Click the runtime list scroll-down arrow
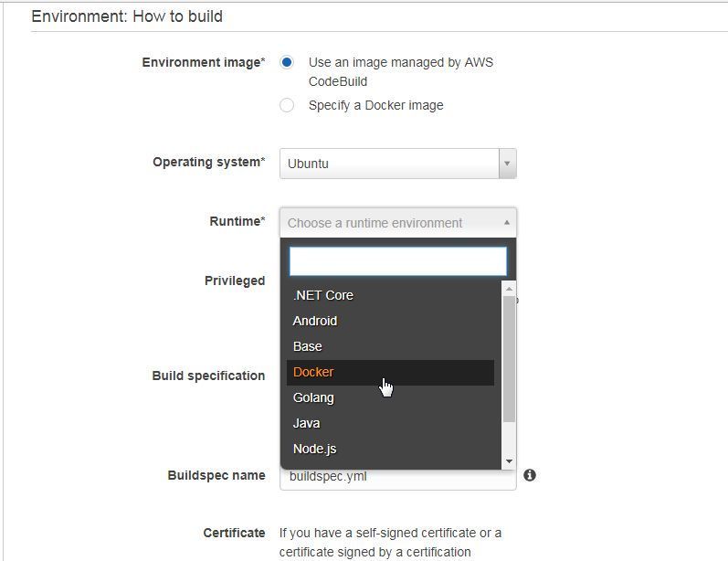The height and width of the screenshot is (561, 728). tap(509, 460)
